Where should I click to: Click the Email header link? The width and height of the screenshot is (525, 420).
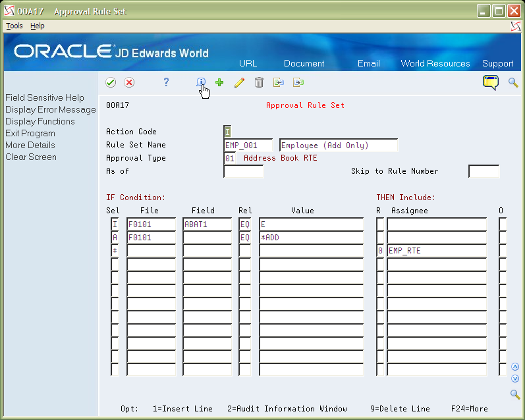[369, 63]
